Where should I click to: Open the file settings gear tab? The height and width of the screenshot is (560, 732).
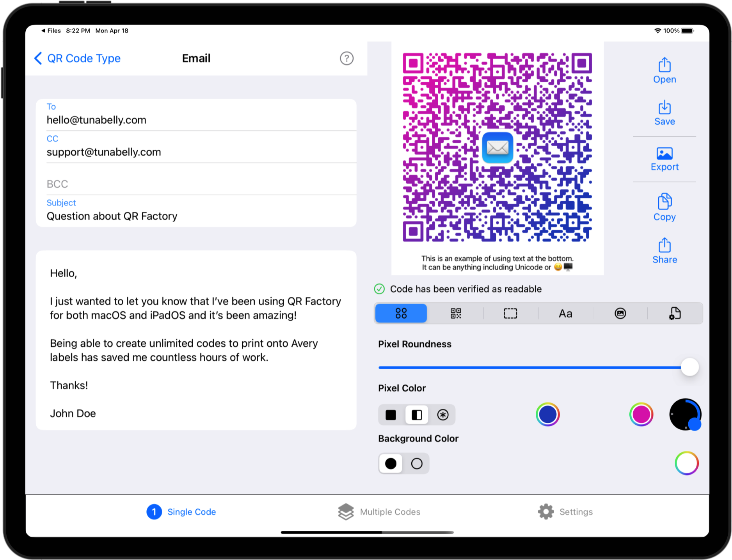(x=675, y=314)
